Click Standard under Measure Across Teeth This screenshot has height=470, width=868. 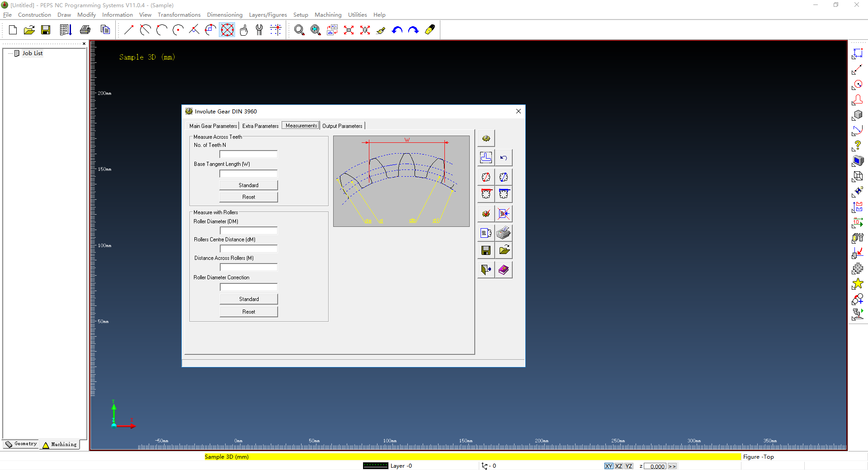(x=249, y=185)
